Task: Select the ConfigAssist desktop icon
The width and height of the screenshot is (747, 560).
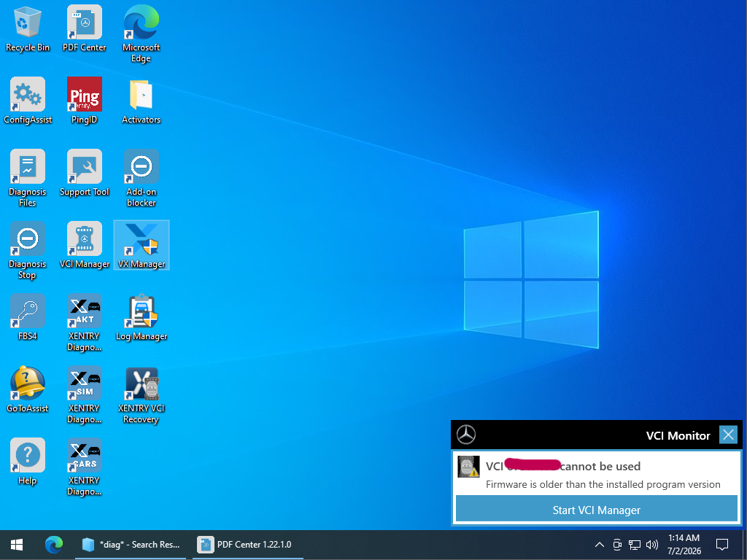Action: click(28, 101)
